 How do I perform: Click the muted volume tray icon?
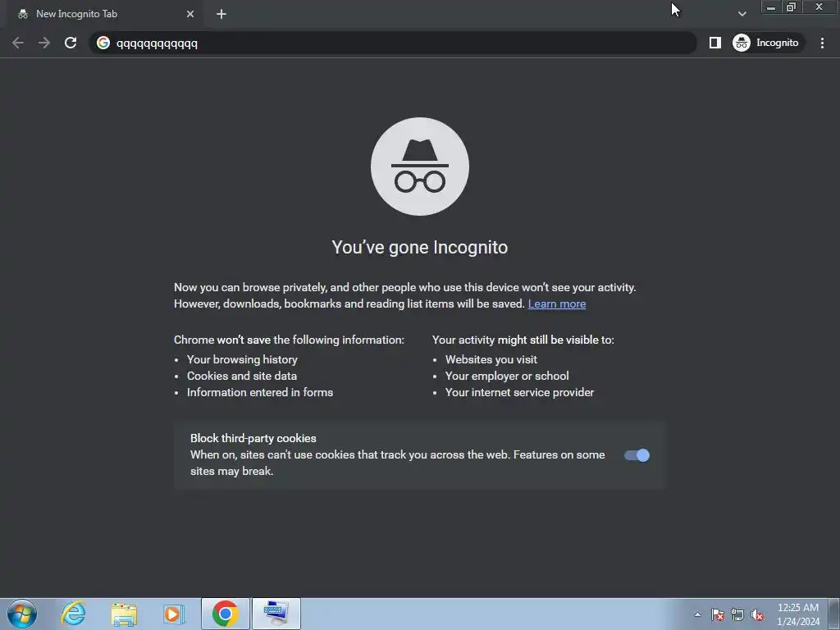(x=757, y=614)
